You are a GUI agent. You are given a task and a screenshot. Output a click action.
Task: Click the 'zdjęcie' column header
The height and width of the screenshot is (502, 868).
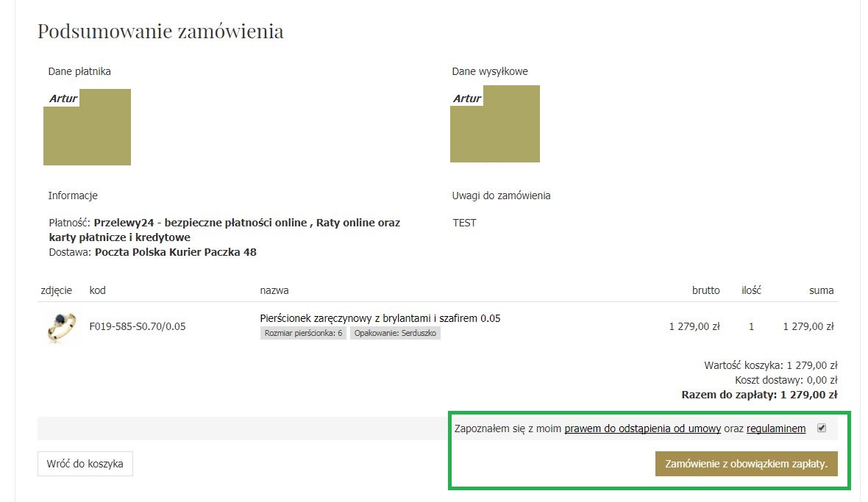tap(56, 290)
